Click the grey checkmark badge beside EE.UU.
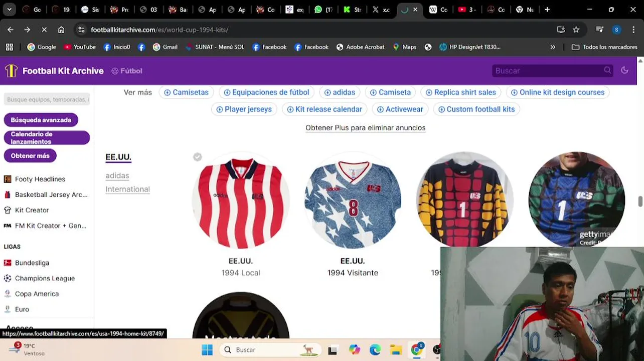The image size is (644, 361). (x=198, y=157)
